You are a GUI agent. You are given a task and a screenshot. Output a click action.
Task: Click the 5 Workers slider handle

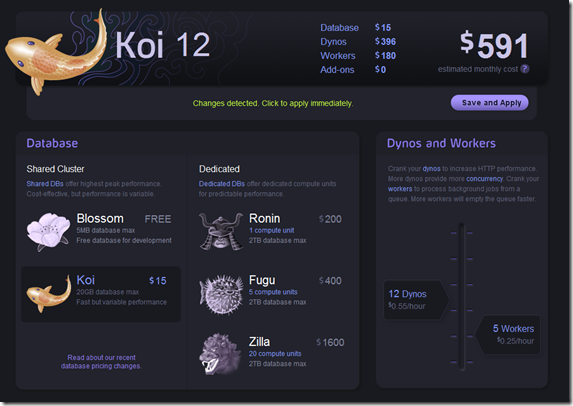[x=508, y=334]
